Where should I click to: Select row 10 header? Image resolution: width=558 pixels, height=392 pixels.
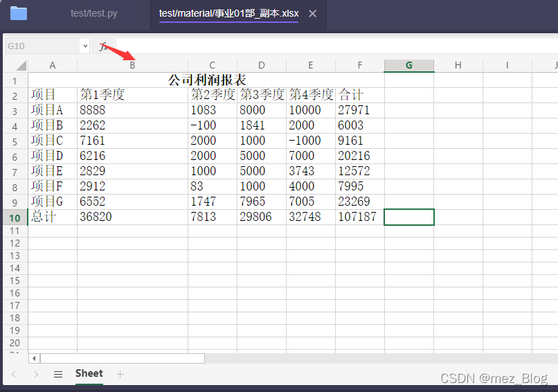coord(15,217)
